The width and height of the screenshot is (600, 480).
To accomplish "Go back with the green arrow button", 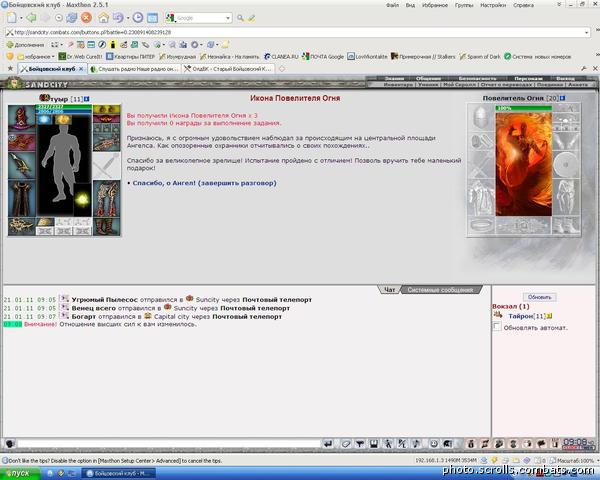I will click(x=31, y=18).
